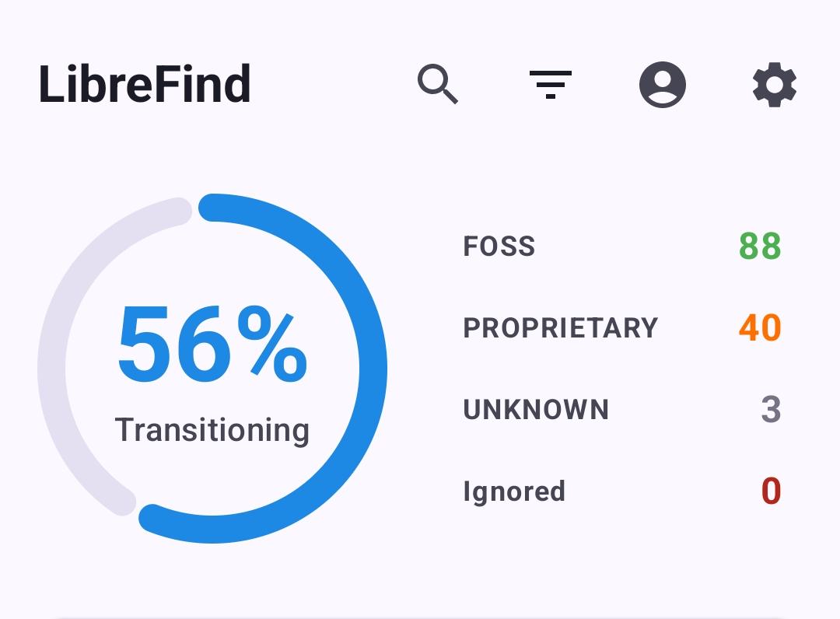
Task: Open the search magnifier icon
Action: click(438, 84)
